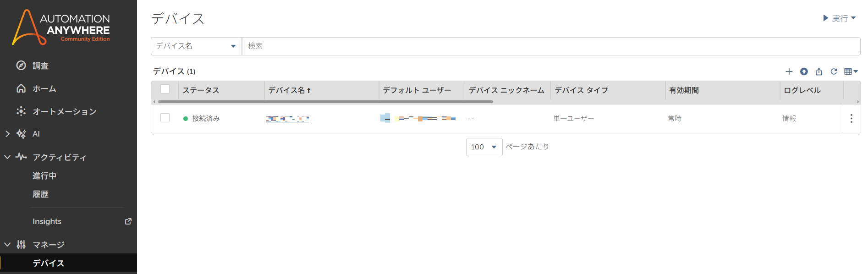Open the 実行 button menu

coord(839,18)
